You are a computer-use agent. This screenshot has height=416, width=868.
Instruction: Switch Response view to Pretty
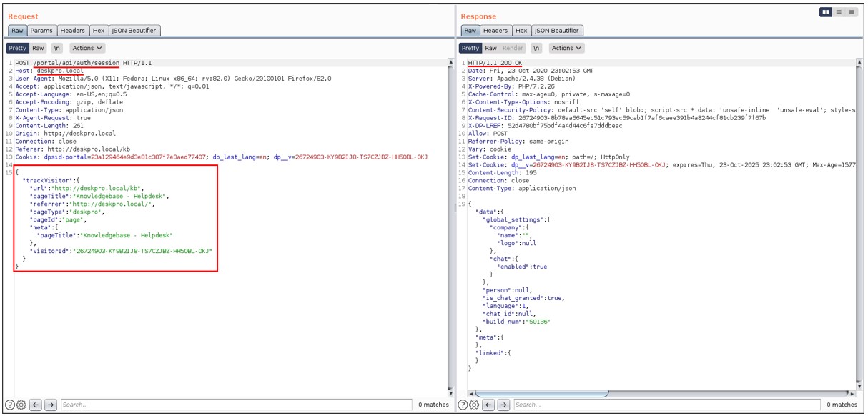470,48
